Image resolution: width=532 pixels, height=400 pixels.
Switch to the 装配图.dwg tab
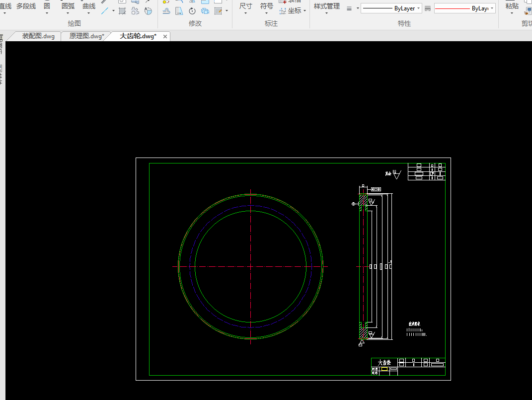click(x=38, y=36)
